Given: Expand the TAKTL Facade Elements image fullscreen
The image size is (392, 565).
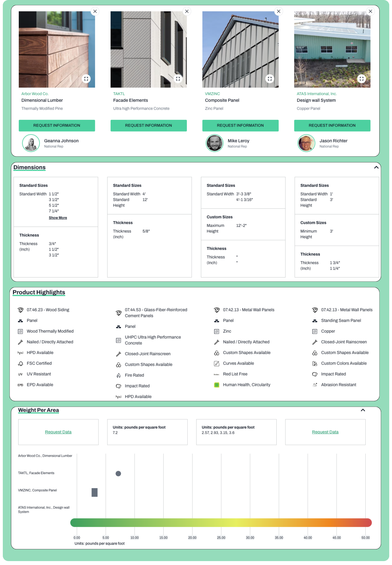Looking at the screenshot, I should (178, 79).
